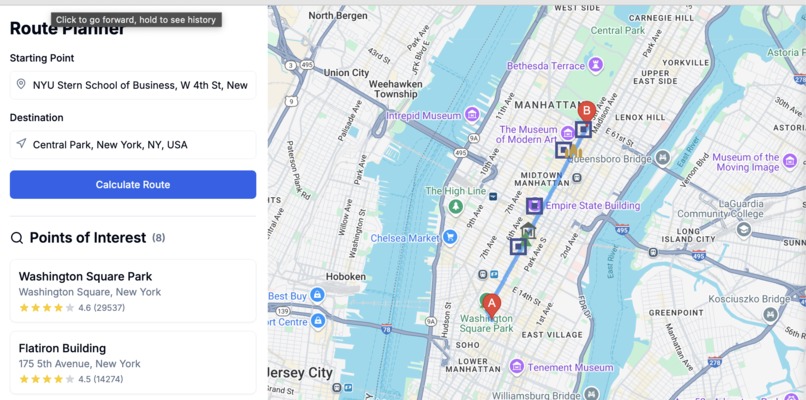
Task: Click the Calculate Route button
Action: pos(133,185)
